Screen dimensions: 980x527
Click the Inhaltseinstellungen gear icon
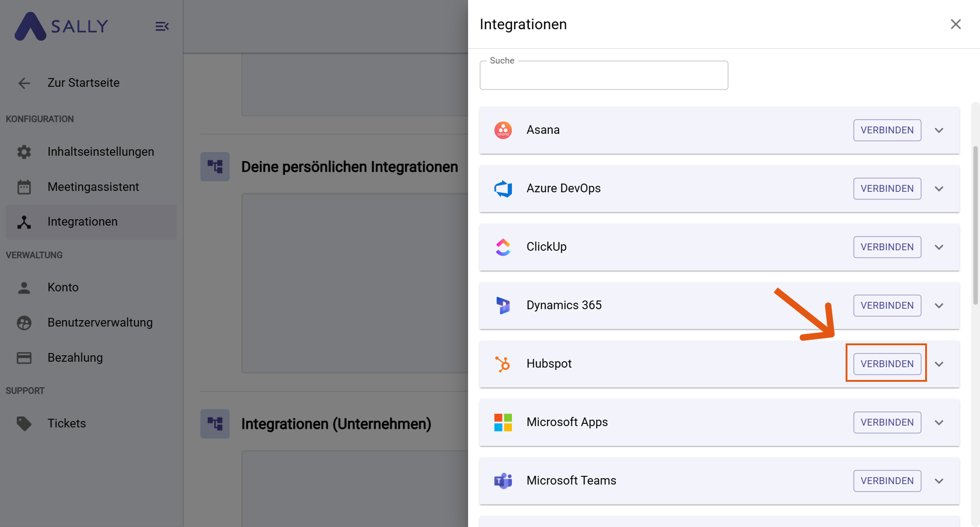tap(24, 152)
